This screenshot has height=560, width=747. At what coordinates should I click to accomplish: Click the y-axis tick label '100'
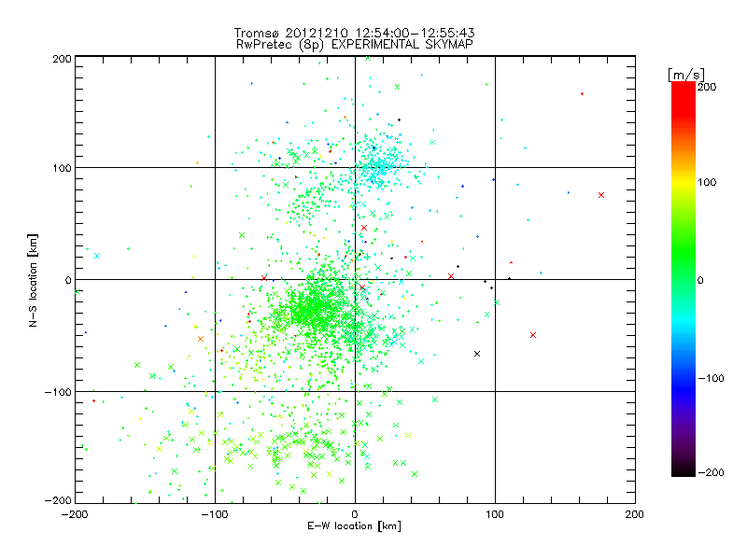pyautogui.click(x=62, y=168)
